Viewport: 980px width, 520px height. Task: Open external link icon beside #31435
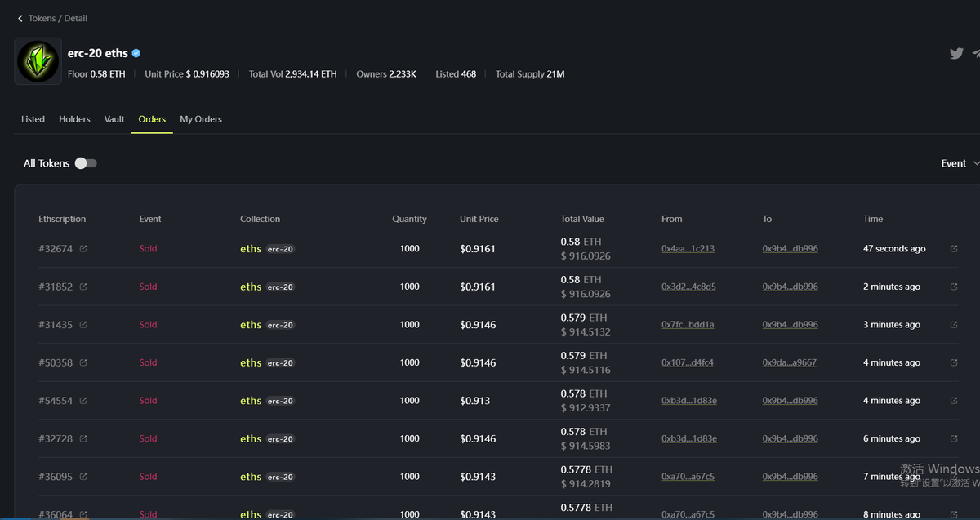pyautogui.click(x=83, y=325)
